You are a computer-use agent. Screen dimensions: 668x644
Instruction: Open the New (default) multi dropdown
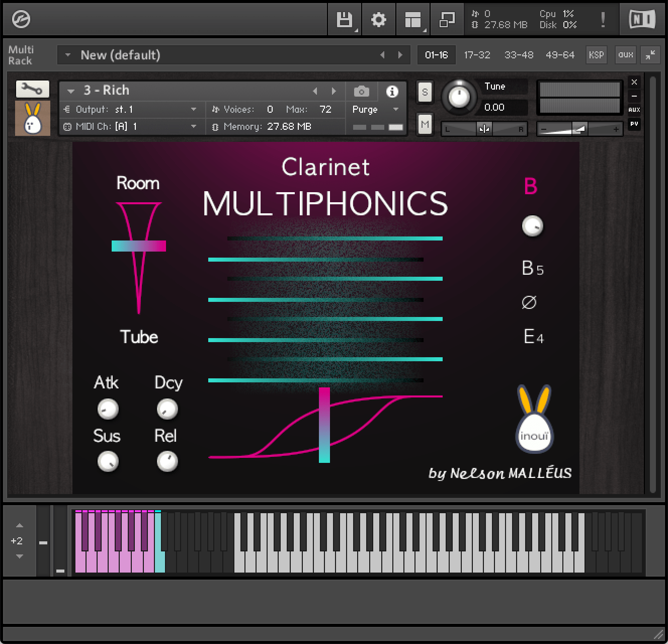[68, 55]
